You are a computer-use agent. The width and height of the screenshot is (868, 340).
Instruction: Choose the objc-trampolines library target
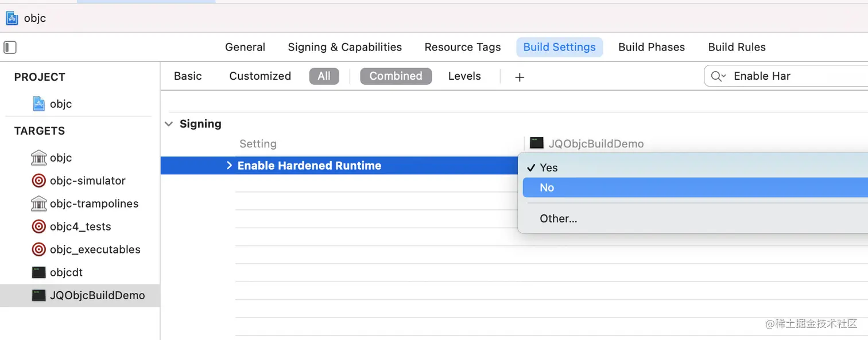[x=85, y=204]
